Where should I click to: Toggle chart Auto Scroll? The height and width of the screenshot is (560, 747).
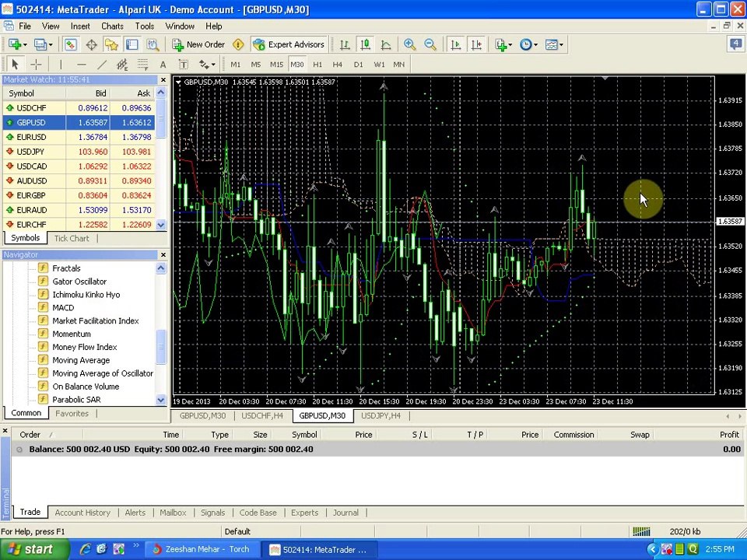click(455, 45)
